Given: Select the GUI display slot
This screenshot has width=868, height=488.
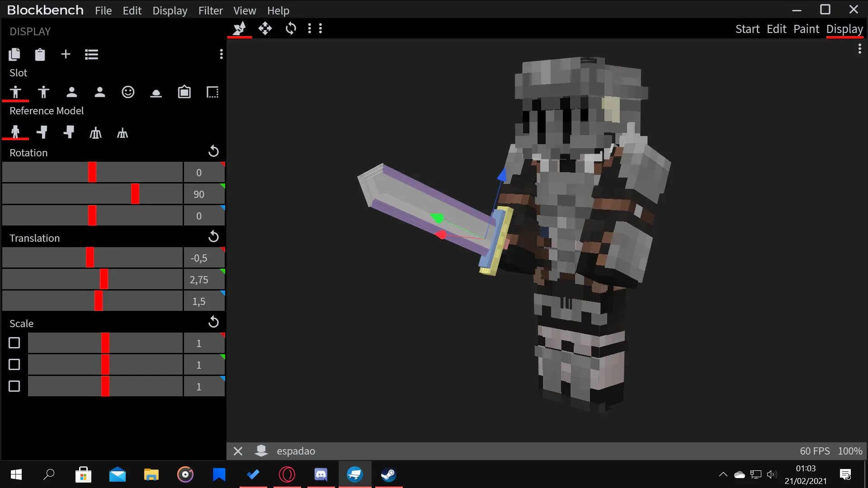Looking at the screenshot, I should 212,92.
